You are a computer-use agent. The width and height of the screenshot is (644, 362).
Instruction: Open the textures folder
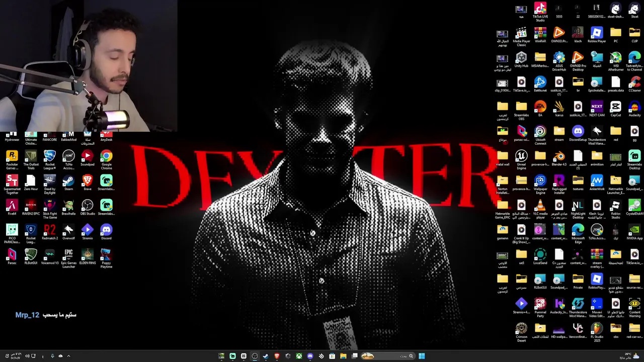(x=578, y=183)
